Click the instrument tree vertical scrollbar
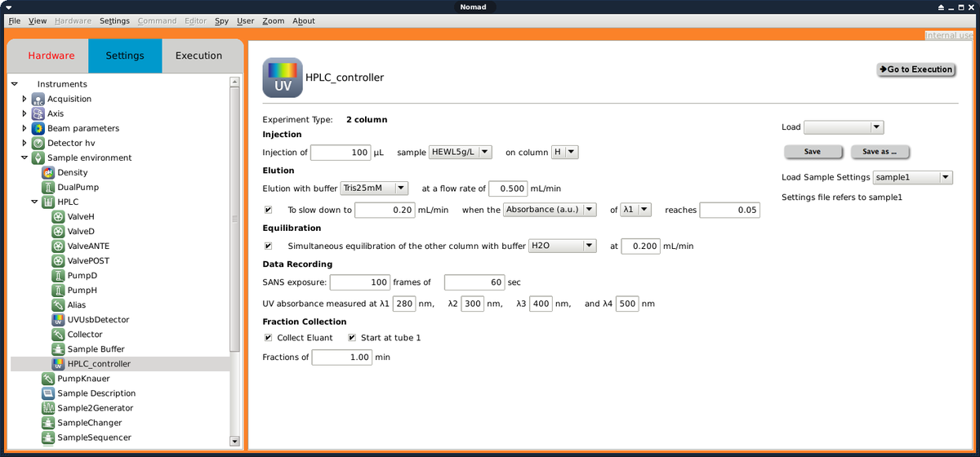This screenshot has width=980, height=457. coord(235,220)
